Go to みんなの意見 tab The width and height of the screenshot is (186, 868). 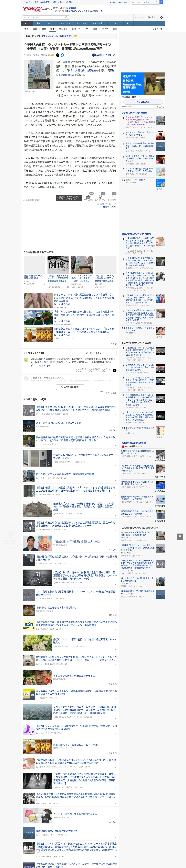pos(98,24)
